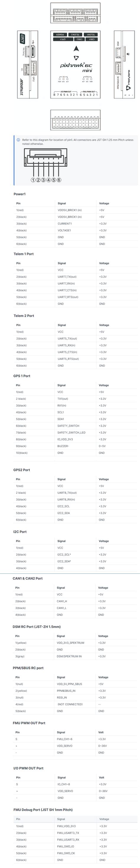This screenshot has width=140, height=868.
Task: Click the blue info icon in the note box
Action: coord(18,140)
